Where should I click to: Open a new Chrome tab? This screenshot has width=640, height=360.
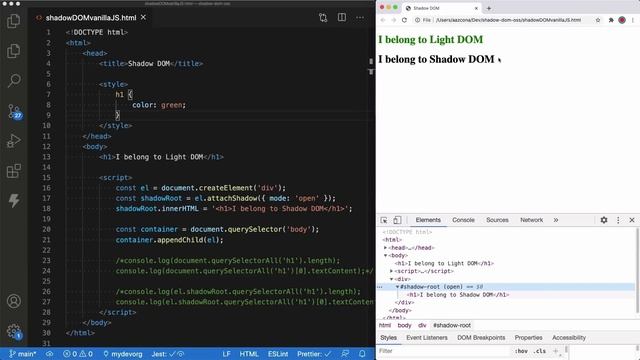click(489, 8)
